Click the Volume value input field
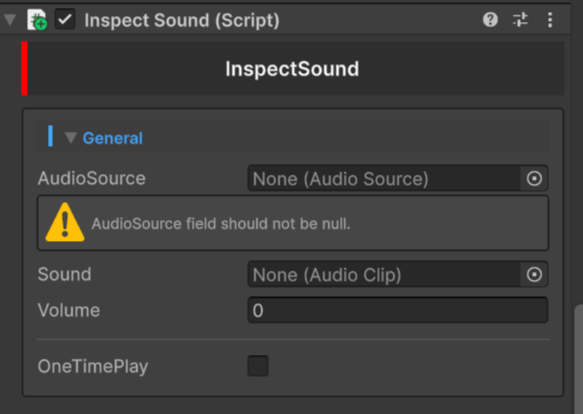This screenshot has width=583, height=414. [397, 310]
